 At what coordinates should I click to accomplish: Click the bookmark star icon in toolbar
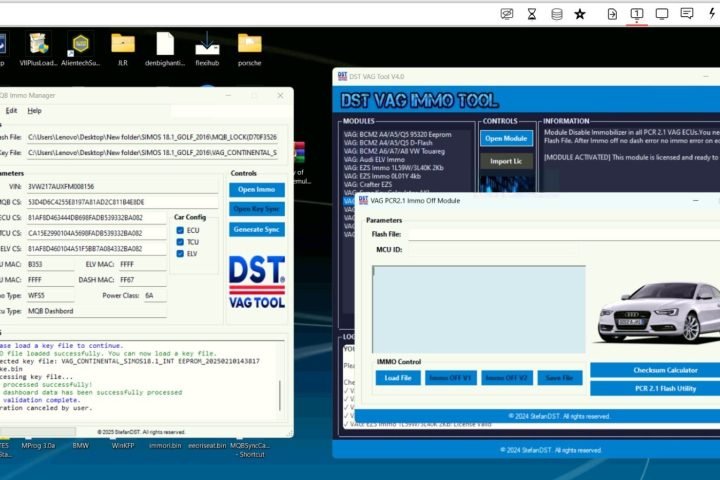(x=582, y=14)
